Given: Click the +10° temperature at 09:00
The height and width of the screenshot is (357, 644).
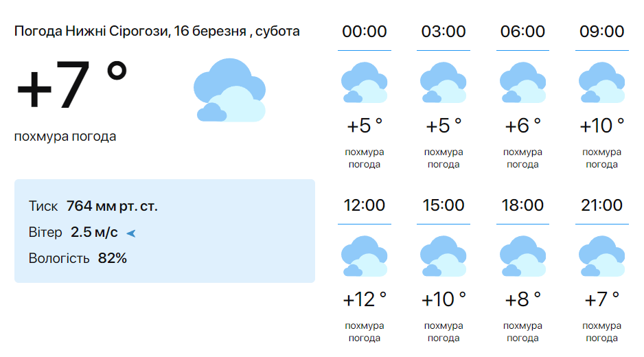Looking at the screenshot, I should [601, 126].
